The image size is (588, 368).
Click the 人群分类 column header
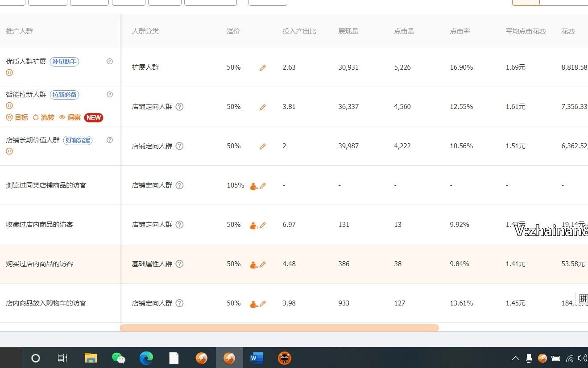click(145, 31)
